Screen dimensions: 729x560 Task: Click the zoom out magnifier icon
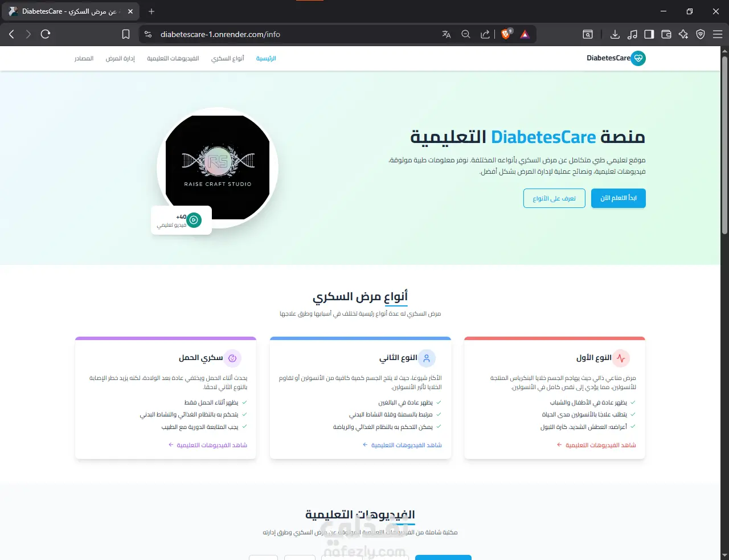[x=466, y=34]
